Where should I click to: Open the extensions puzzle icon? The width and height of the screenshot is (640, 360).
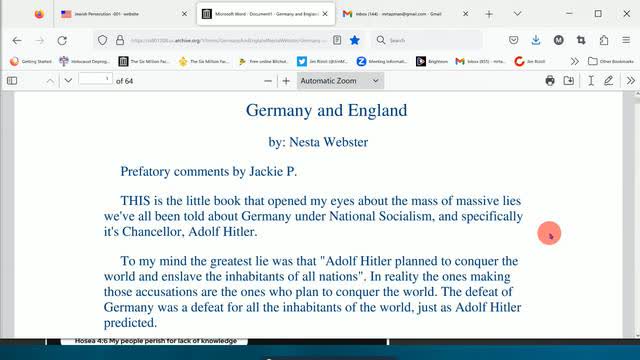click(x=604, y=40)
